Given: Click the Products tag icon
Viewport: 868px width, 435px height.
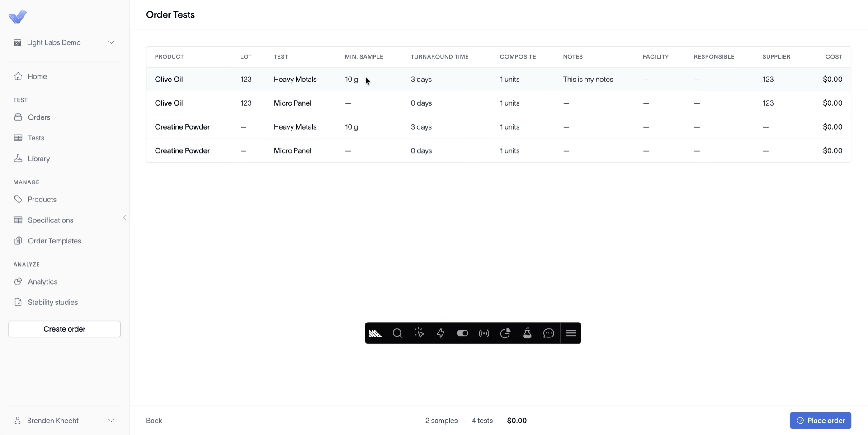Looking at the screenshot, I should point(18,199).
